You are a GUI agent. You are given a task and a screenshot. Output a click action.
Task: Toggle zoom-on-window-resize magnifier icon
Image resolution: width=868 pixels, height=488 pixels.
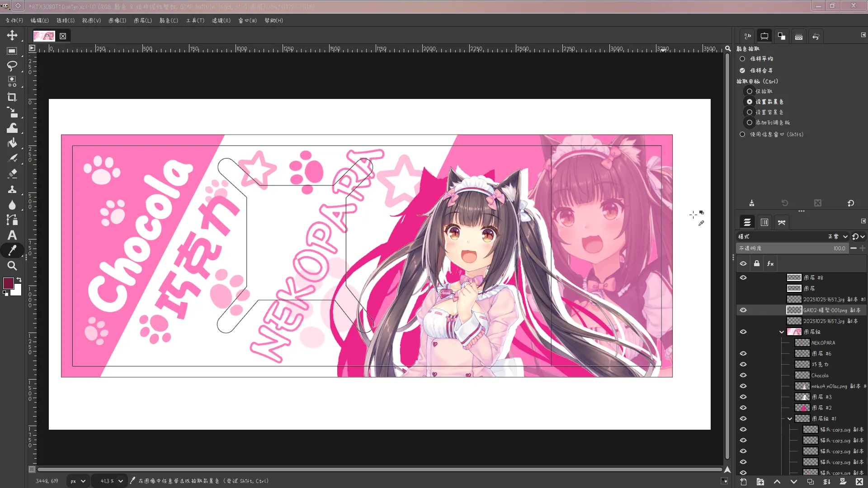pos(728,48)
